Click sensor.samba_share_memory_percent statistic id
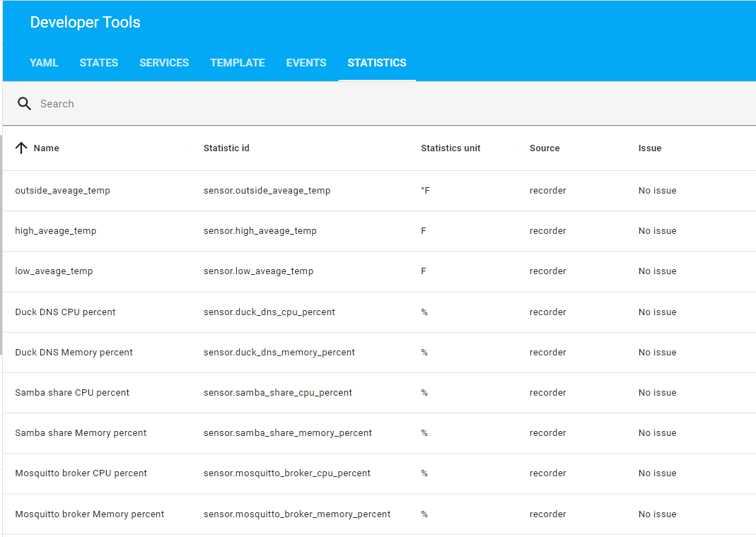The image size is (756, 537). (x=287, y=433)
